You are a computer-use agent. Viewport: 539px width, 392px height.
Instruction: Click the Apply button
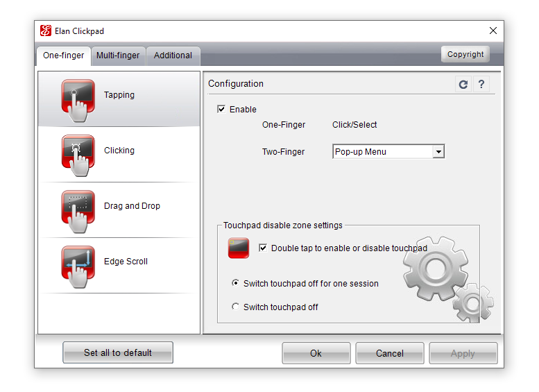pos(463,353)
